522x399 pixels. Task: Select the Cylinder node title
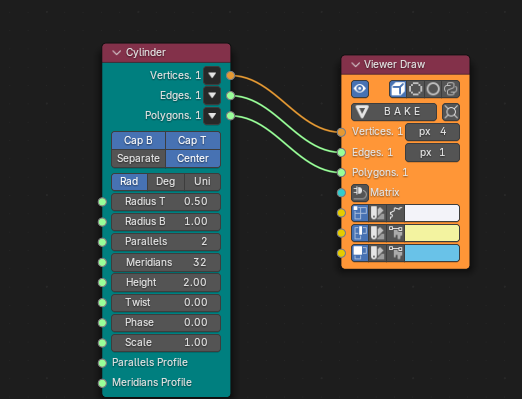point(146,53)
